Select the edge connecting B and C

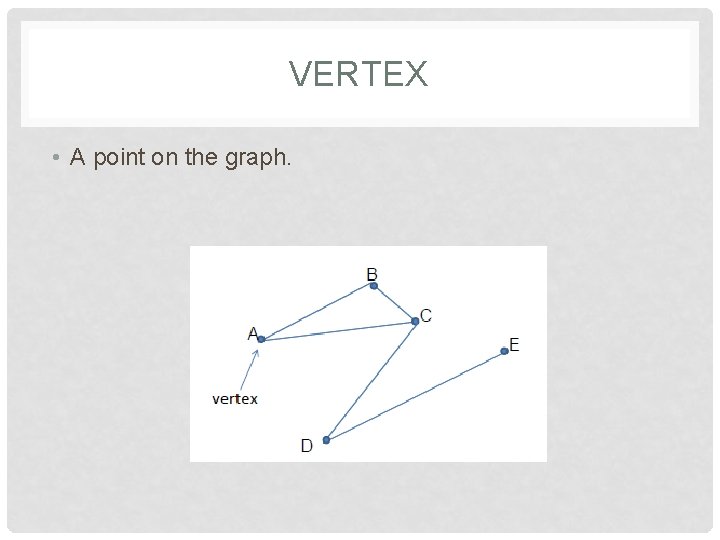coord(395,304)
